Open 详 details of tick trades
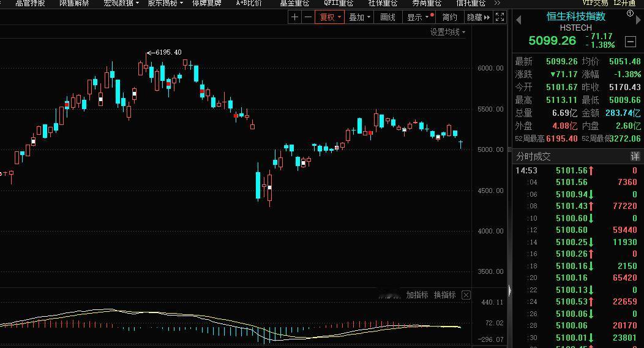The width and height of the screenshot is (644, 348). click(x=635, y=156)
